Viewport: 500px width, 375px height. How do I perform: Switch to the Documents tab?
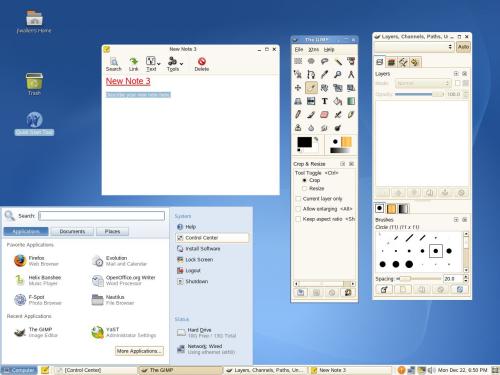click(x=72, y=231)
